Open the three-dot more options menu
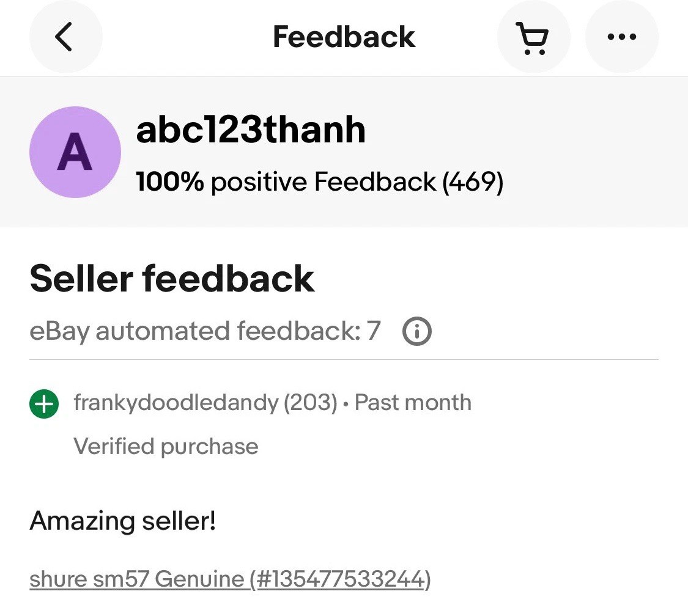Viewport: 688px width, 616px height. point(622,37)
